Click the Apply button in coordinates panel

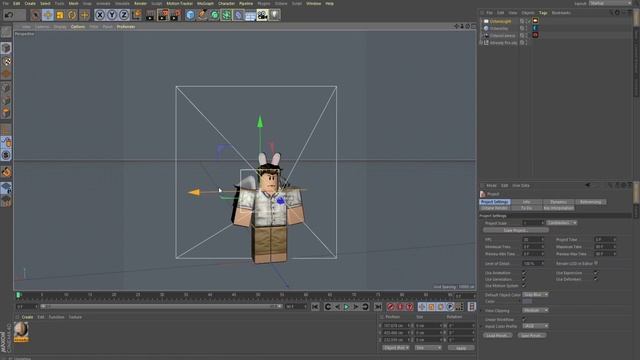pos(461,348)
